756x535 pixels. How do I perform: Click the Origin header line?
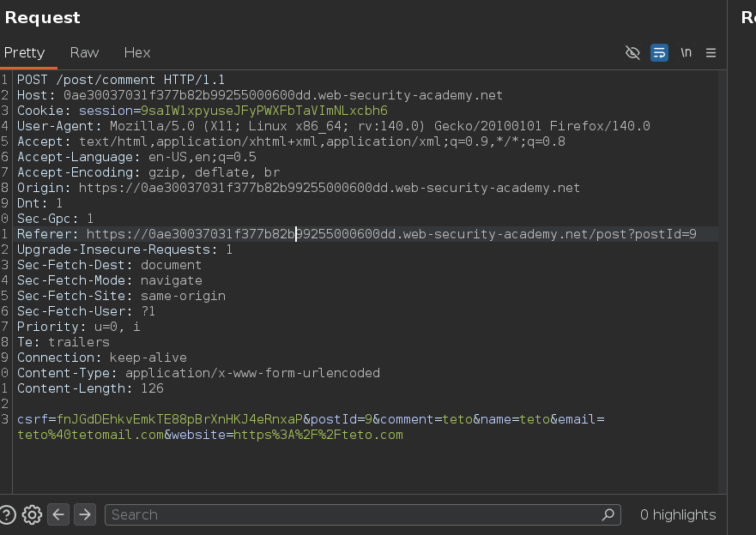click(x=299, y=187)
